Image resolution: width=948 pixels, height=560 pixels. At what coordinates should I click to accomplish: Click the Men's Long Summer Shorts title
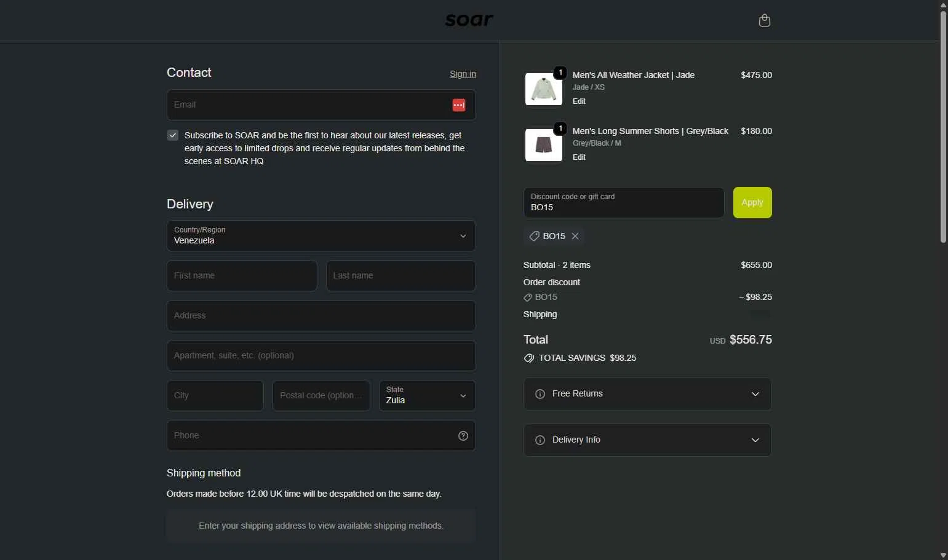650,131
